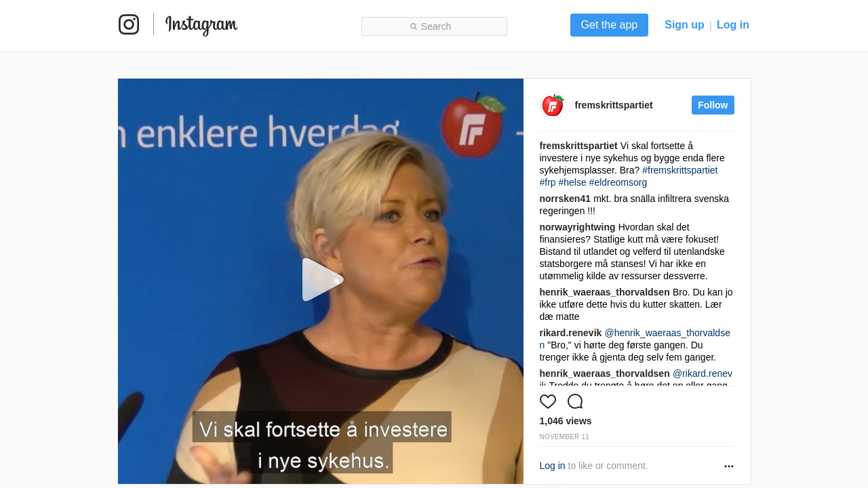
Task: Open the three-dots more options menu
Action: (x=729, y=466)
